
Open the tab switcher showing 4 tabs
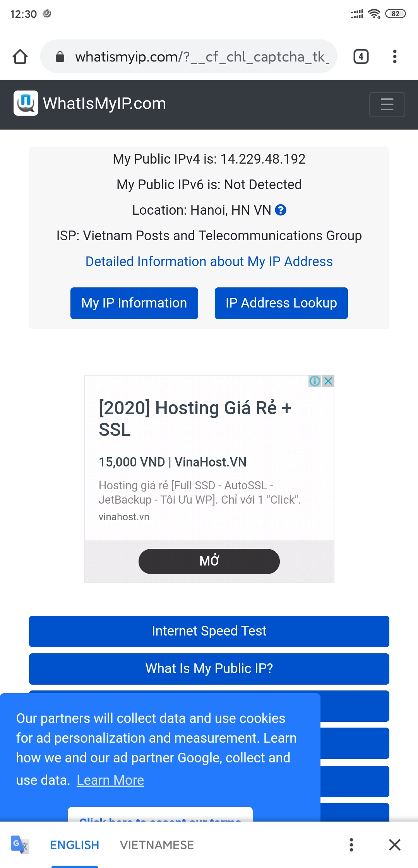tap(361, 57)
